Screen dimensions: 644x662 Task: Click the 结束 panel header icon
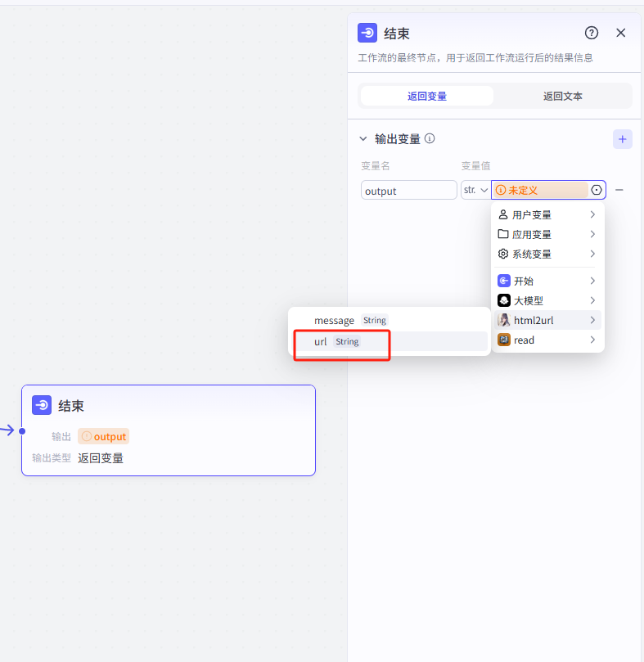[367, 33]
